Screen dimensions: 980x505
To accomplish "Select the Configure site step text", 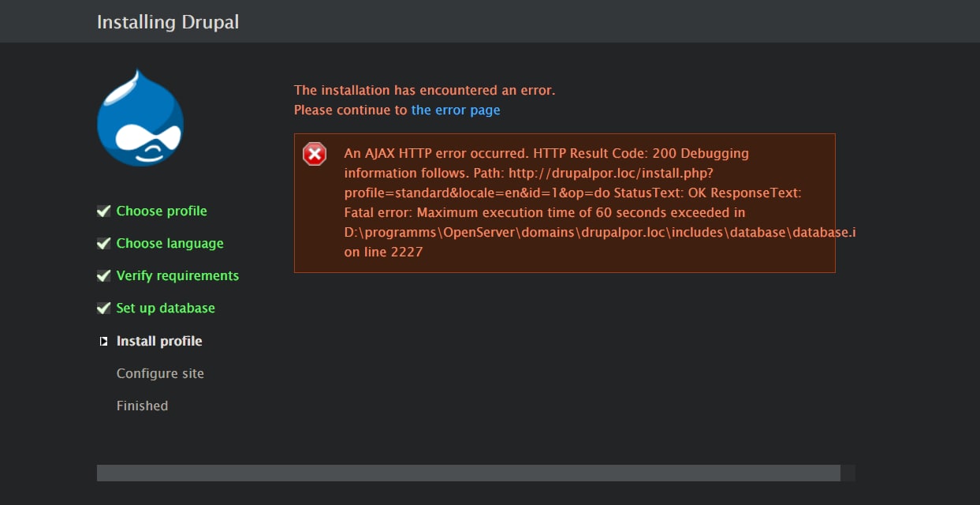I will coord(160,373).
